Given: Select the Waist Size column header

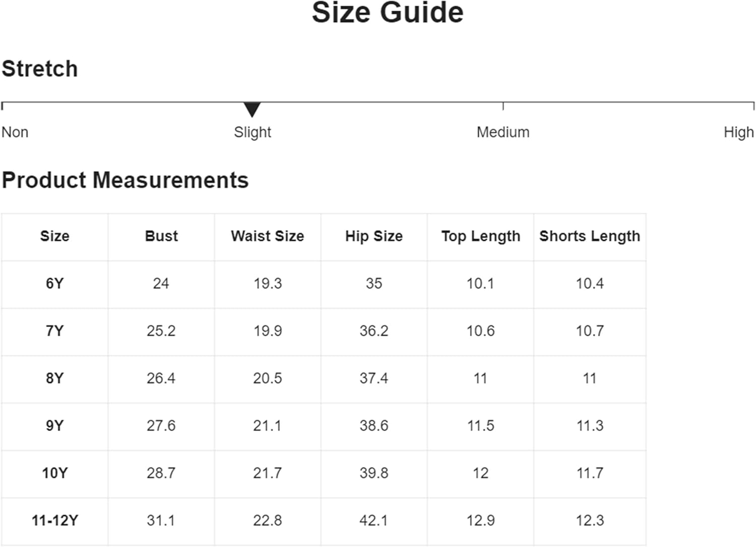Looking at the screenshot, I should click(x=268, y=236).
